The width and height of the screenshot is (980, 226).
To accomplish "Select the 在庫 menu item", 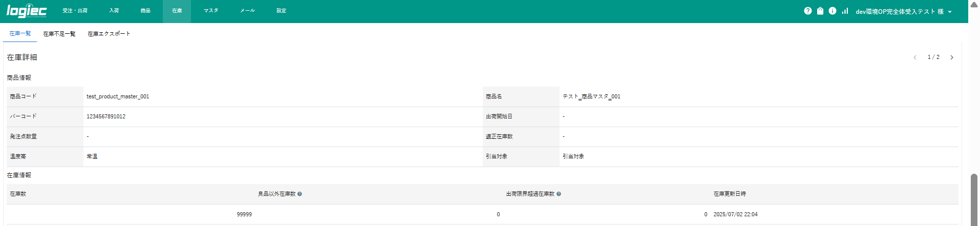I will 177,11.
